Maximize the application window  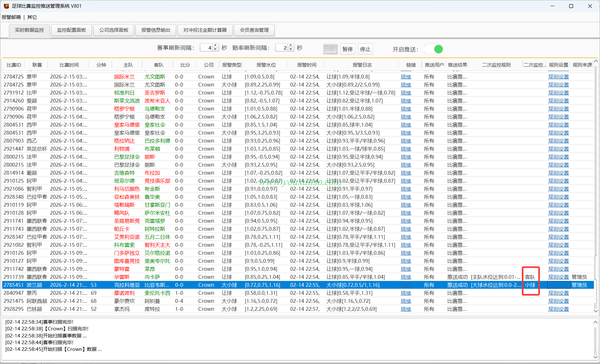571,6
